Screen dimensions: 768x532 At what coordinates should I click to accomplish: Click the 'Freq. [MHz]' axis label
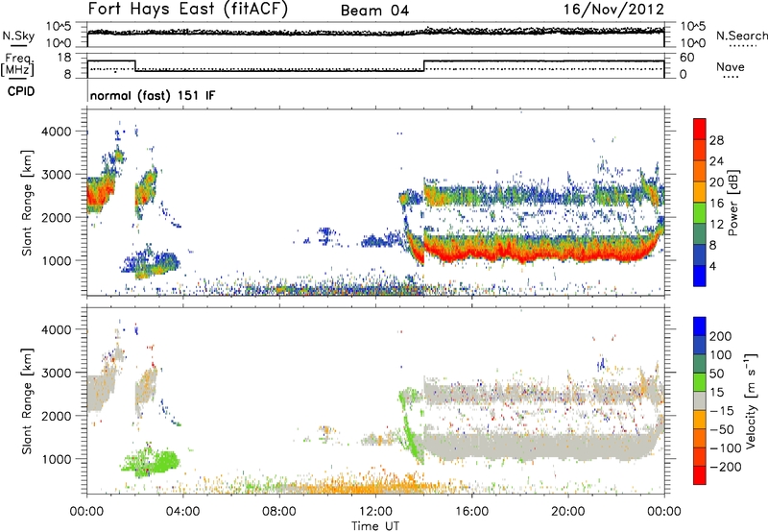[17, 64]
